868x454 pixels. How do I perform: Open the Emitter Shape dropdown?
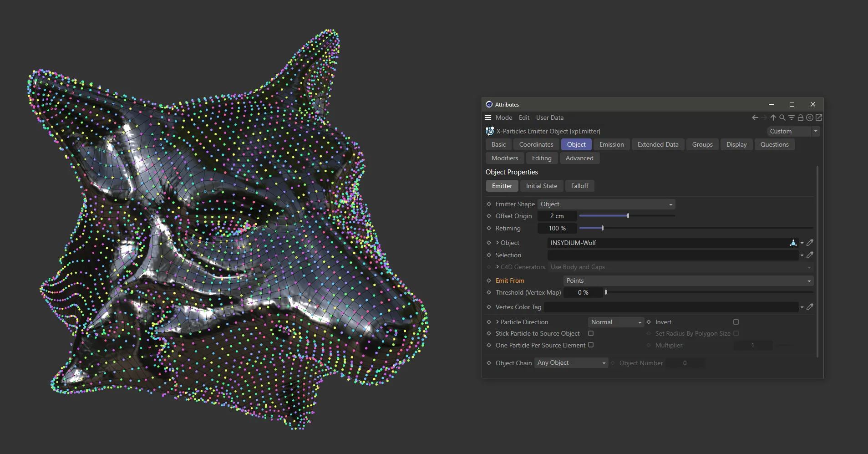(606, 204)
